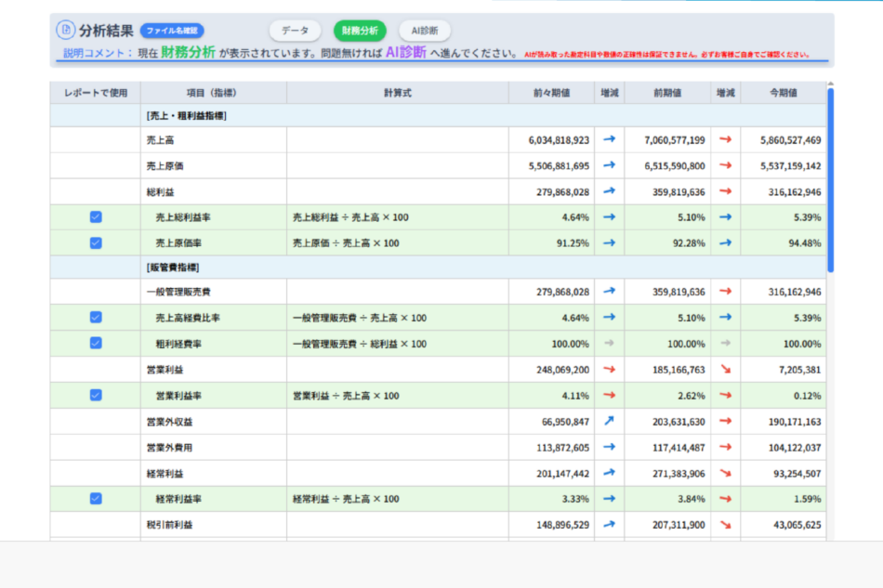This screenshot has height=588, width=883.
Task: Click the 計算式 column header
Action: [398, 93]
